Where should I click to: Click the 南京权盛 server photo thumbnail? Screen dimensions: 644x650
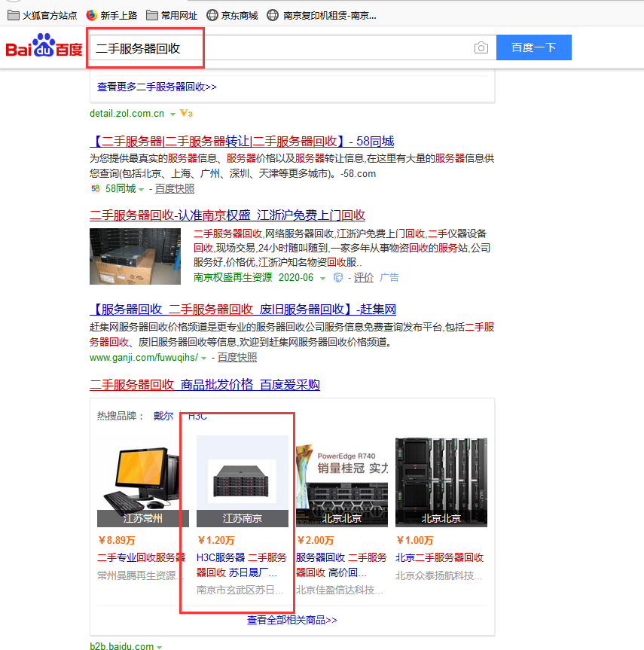click(135, 256)
